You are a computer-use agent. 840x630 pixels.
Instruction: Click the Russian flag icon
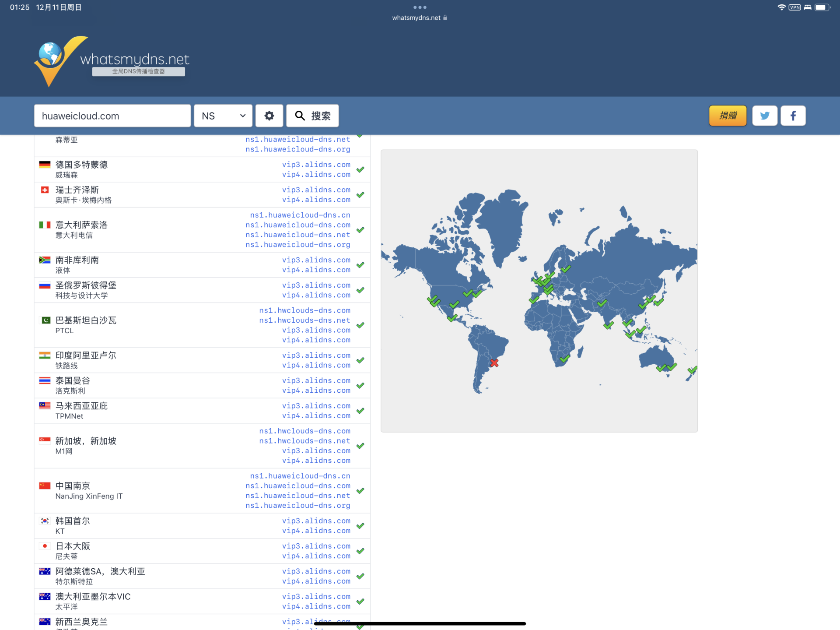[x=45, y=285]
